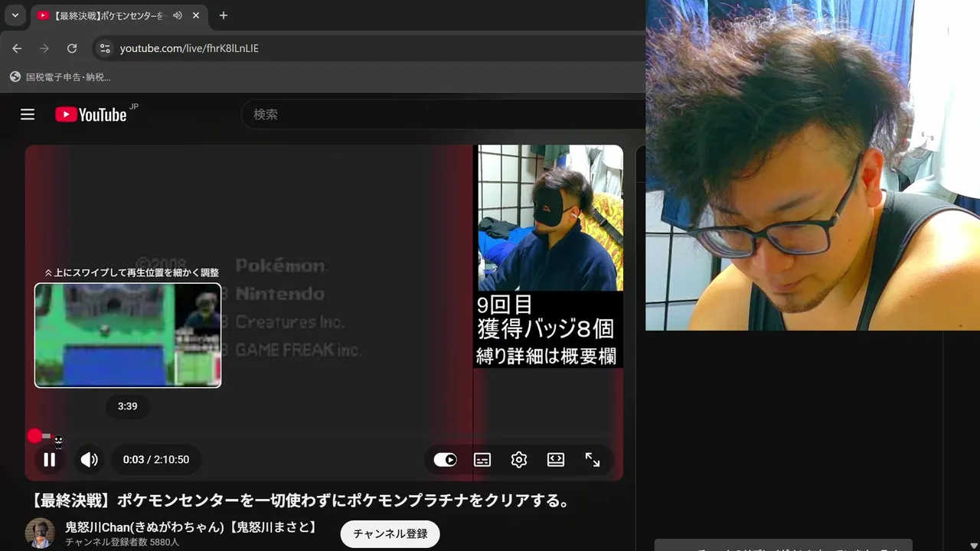Screen dimensions: 980x551
Task: Open video settings gear
Action: point(519,460)
